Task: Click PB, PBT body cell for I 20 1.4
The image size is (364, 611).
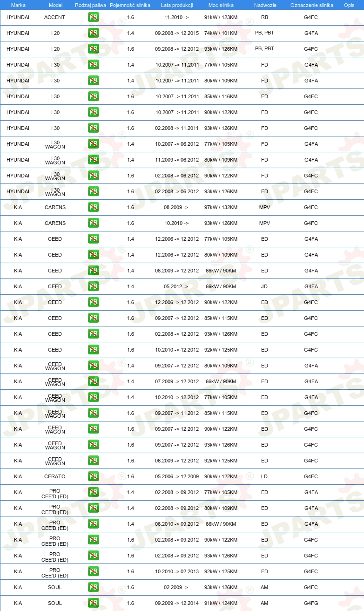Action: 264,33
